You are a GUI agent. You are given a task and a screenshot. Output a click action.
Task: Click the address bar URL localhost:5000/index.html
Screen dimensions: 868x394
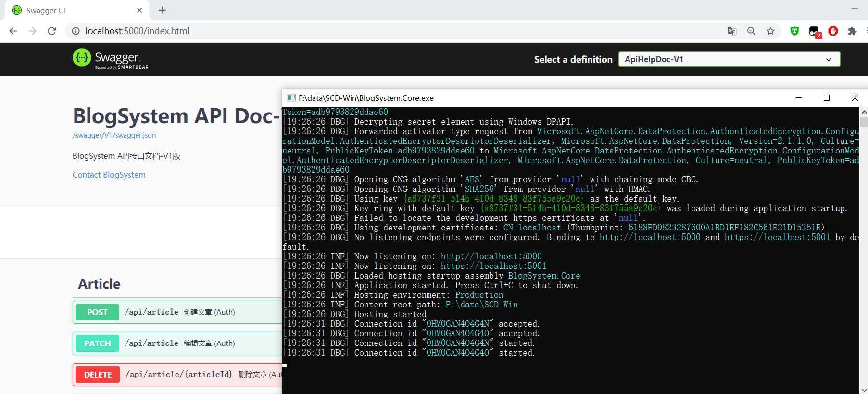point(137,31)
